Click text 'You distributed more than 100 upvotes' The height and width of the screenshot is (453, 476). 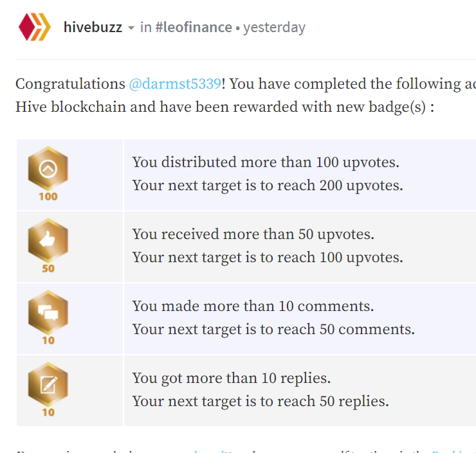[x=266, y=162]
